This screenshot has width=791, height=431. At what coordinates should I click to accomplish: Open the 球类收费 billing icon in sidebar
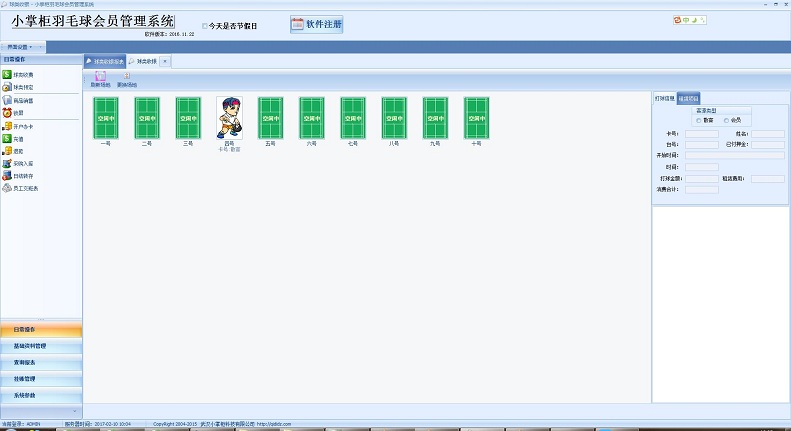[x=8, y=75]
